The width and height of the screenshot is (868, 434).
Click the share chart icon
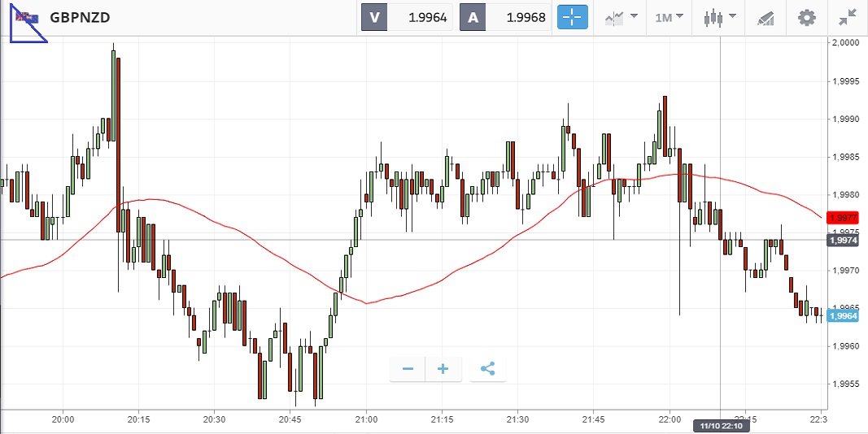pyautogui.click(x=487, y=369)
